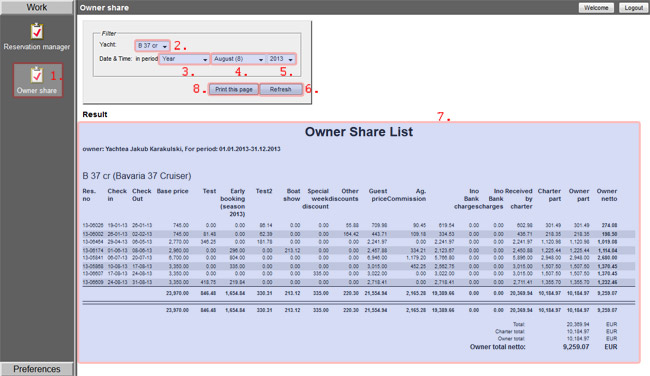Screen dimensions: 650x376
Task: Click the Welcome button in header
Action: point(596,8)
